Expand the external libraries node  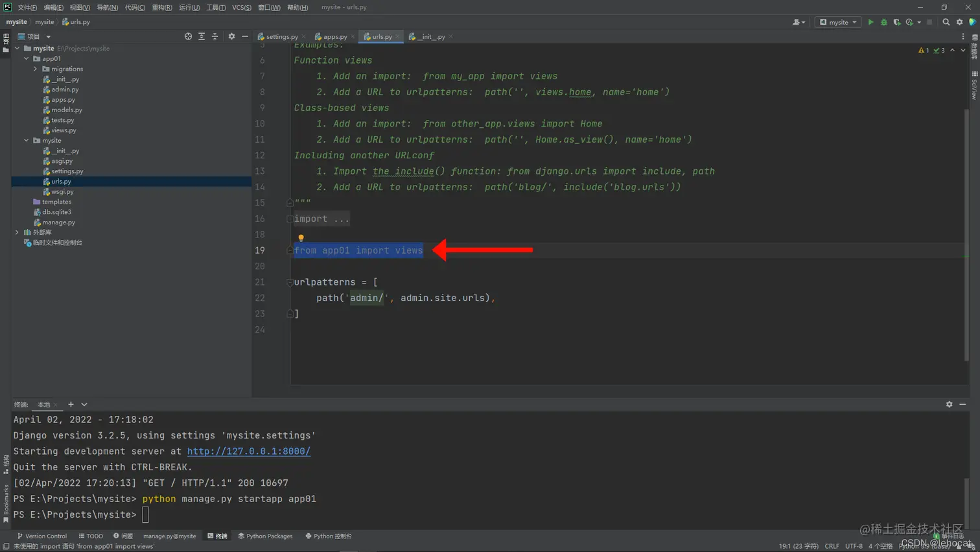17,232
